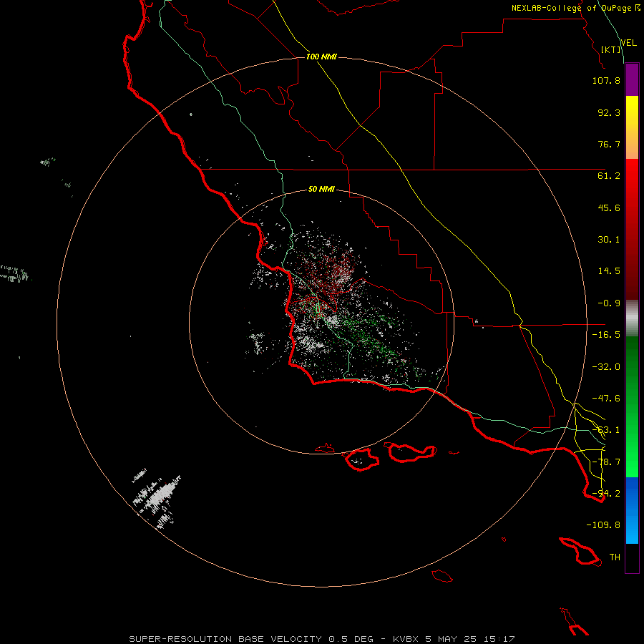This screenshot has height=644, width=644.
Task: Click the 100 NMI range ring label
Action: click(x=321, y=57)
